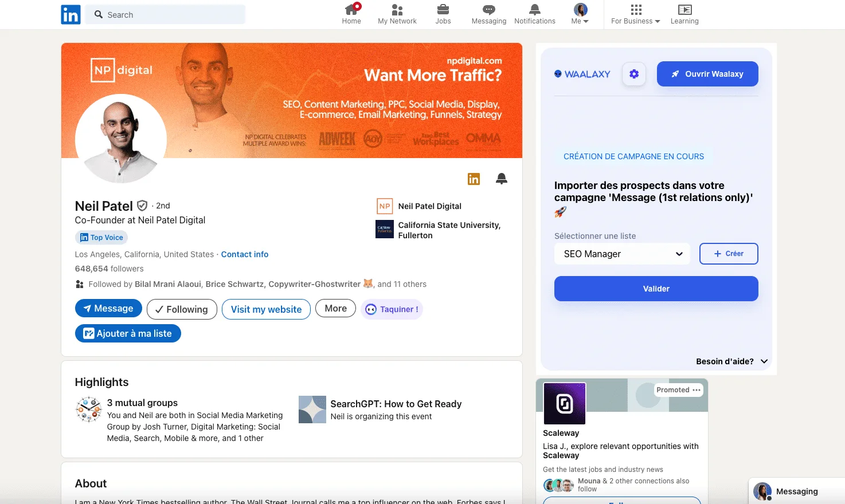Screen dimensions: 845x504
Task: Click Ajouter à ma liste button
Action: (x=128, y=333)
